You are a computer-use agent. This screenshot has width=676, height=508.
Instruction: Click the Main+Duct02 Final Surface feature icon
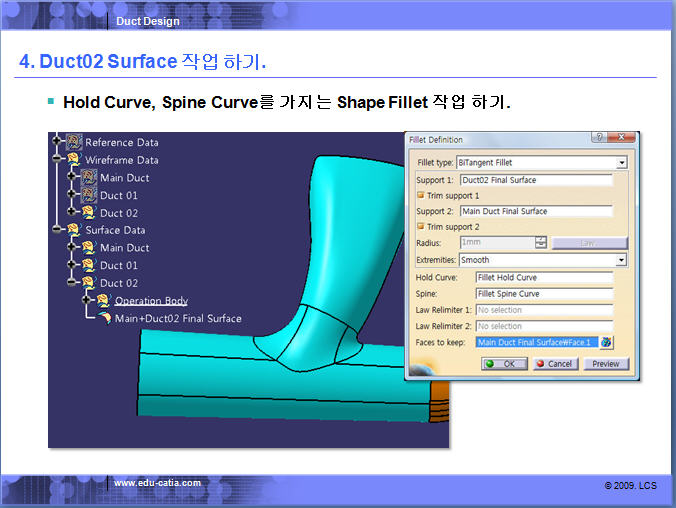tap(105, 318)
